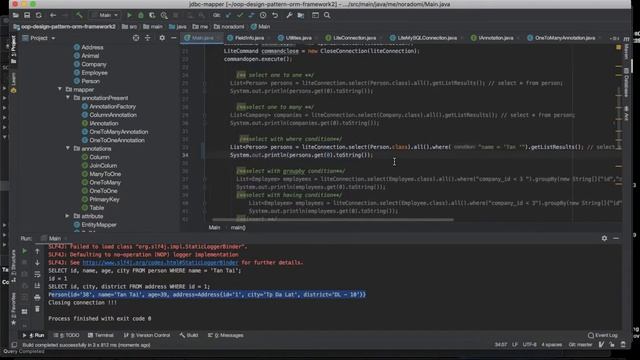Hide the Project panel with minus icon

[x=173, y=38]
